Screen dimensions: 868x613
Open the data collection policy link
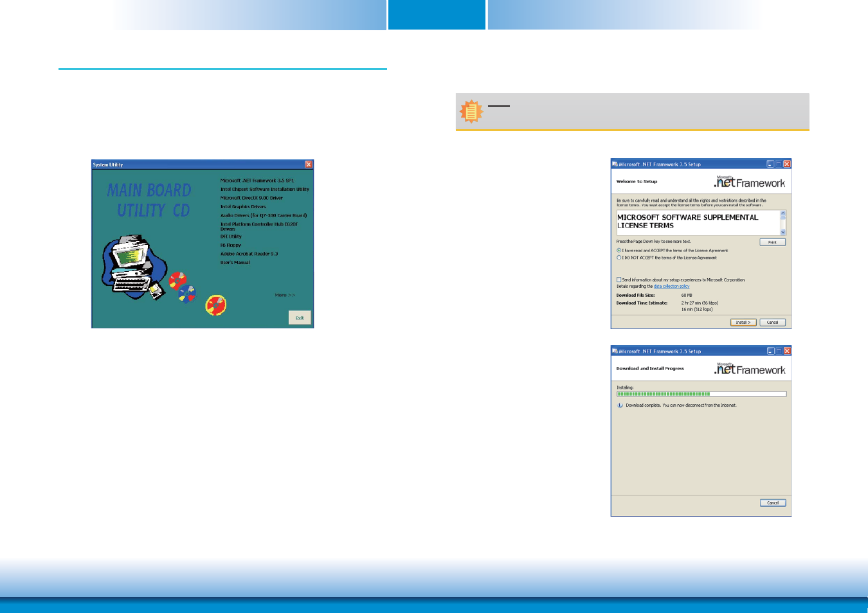click(671, 287)
